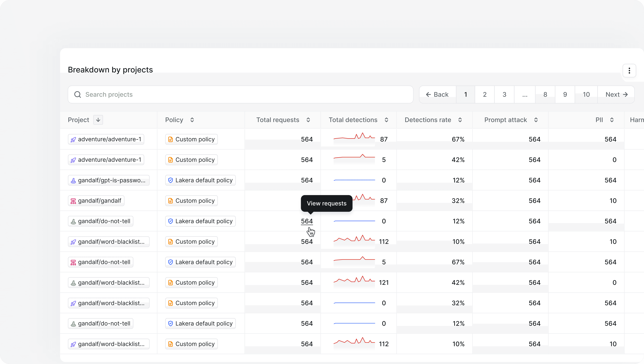Open the three-dot options menu
Image resolution: width=644 pixels, height=364 pixels.
[x=629, y=71]
